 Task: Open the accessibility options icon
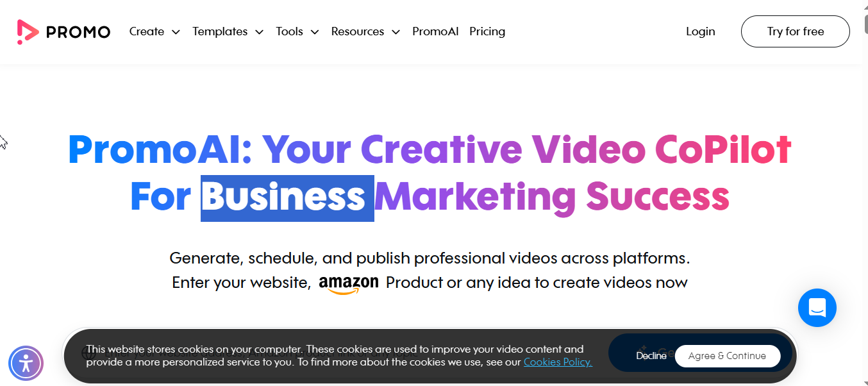point(26,364)
